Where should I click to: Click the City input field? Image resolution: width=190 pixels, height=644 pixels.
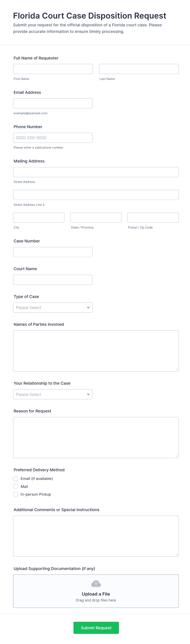[x=38, y=217]
